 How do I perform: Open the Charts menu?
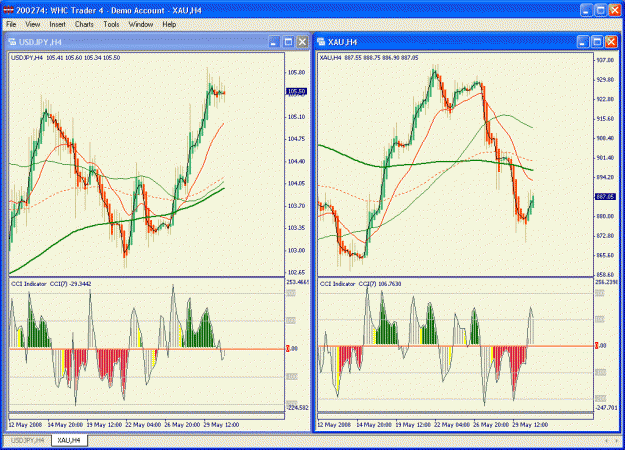(84, 24)
